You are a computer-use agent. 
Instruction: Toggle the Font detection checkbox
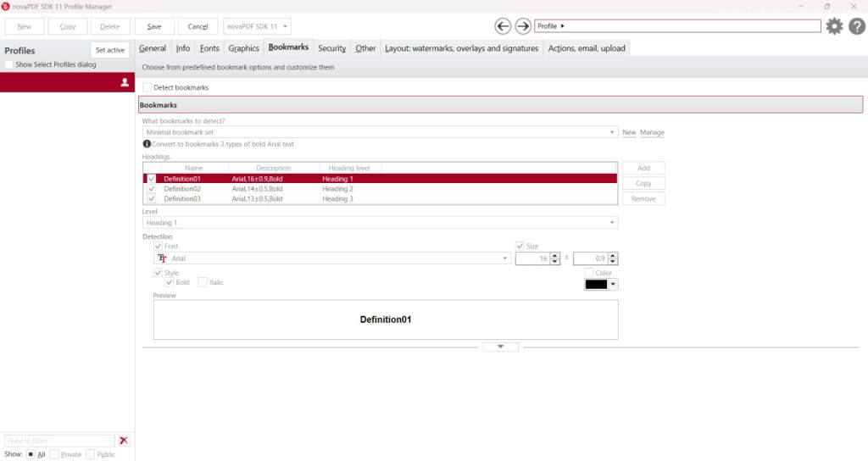point(158,247)
